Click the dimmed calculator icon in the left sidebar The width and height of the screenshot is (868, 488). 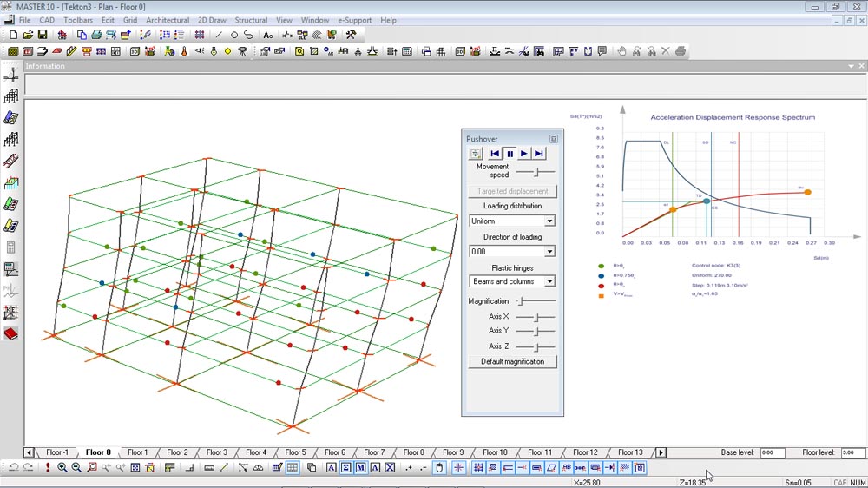tap(11, 247)
